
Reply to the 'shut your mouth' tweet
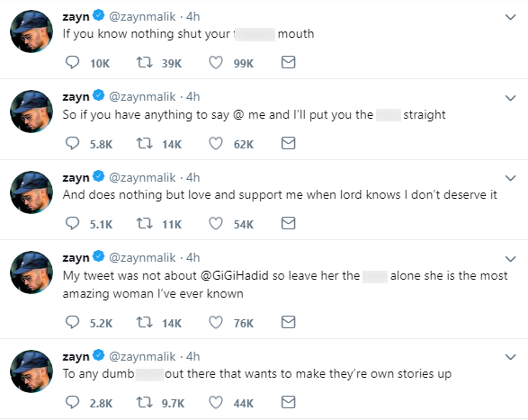(72, 63)
